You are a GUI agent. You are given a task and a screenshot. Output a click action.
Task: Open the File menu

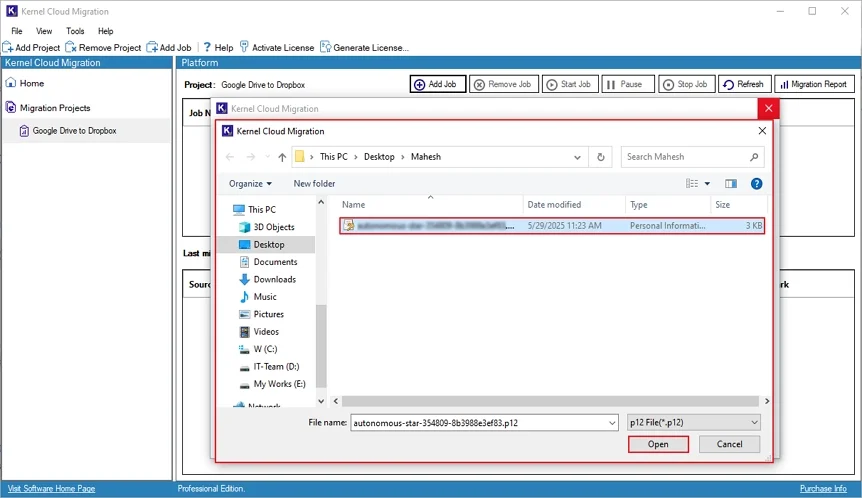(x=17, y=31)
